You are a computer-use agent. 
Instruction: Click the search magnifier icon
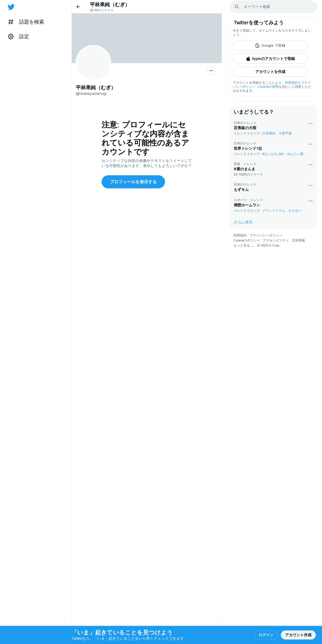(x=236, y=7)
